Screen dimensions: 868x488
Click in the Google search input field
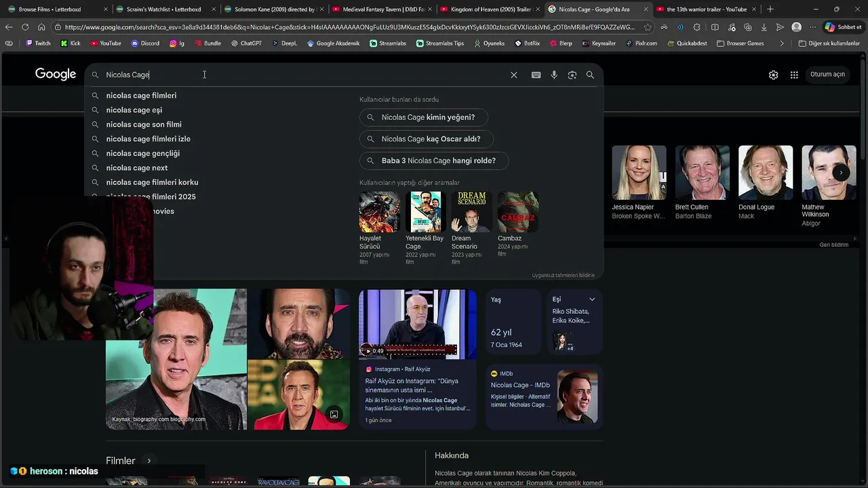(x=305, y=75)
